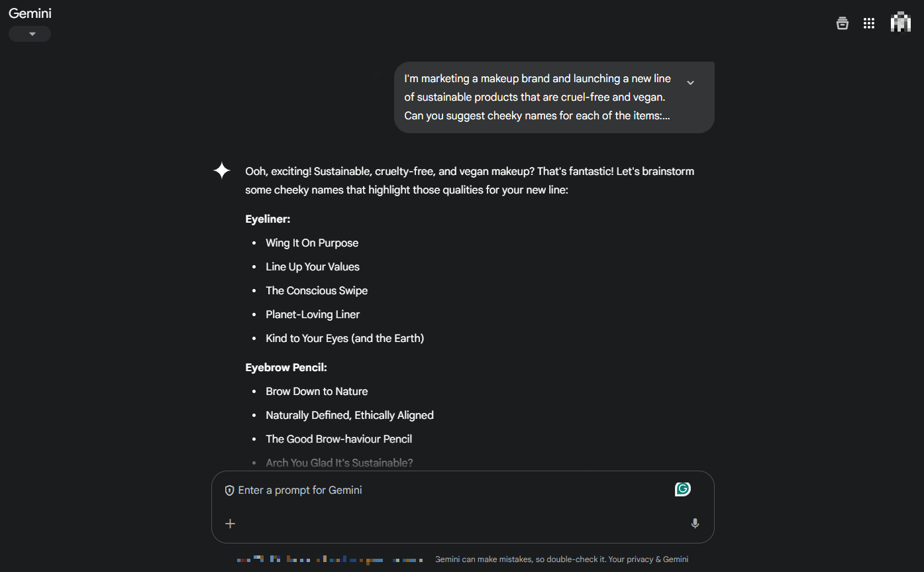This screenshot has width=924, height=572.
Task: Click the shield icon in the prompt box
Action: click(230, 490)
